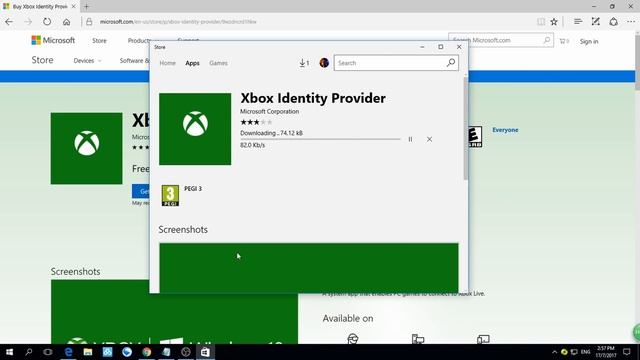This screenshot has height=360, width=640.
Task: Click the PEGI 3 rating badge
Action: click(170, 196)
